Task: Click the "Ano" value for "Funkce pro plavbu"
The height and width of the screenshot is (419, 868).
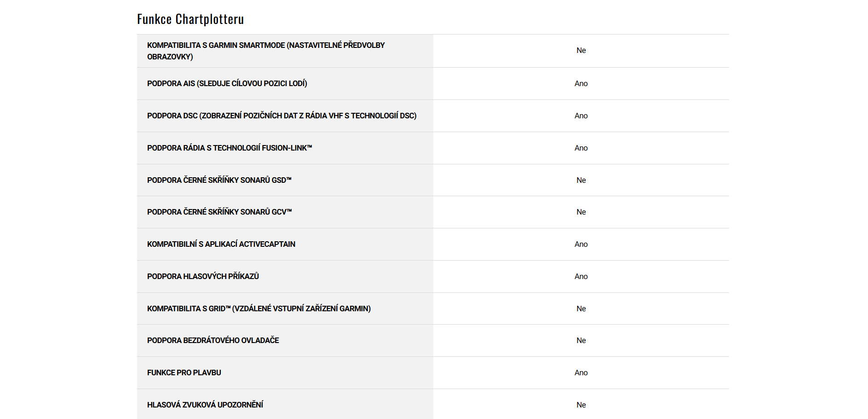Action: (x=581, y=372)
